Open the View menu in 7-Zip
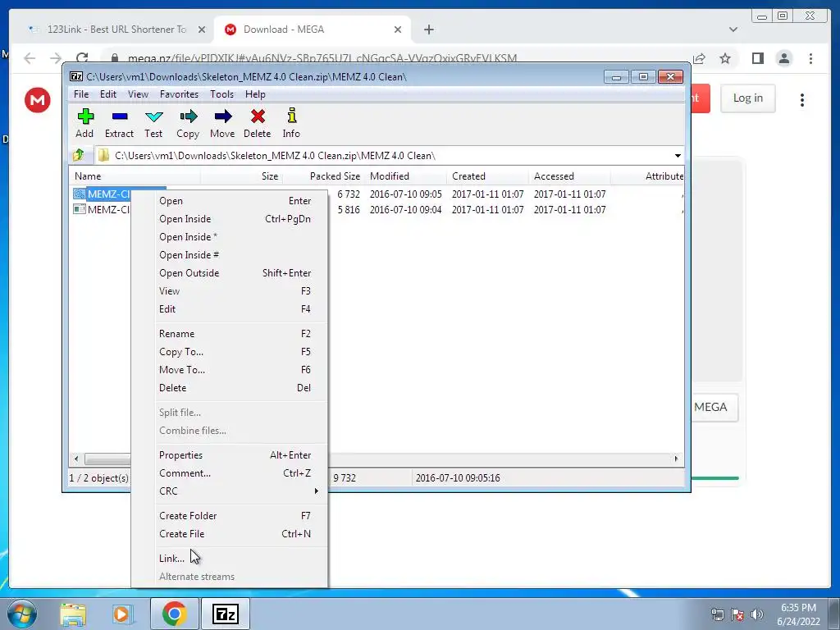The height and width of the screenshot is (630, 840). [138, 94]
